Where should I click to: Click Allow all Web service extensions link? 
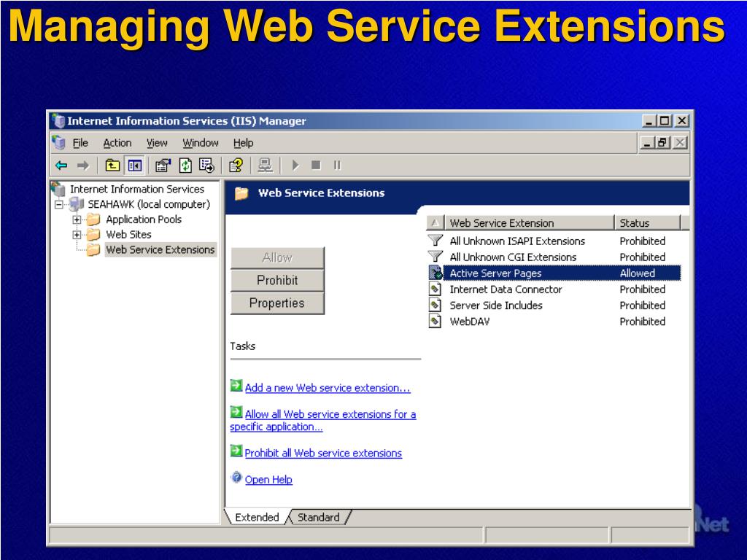[x=323, y=421]
